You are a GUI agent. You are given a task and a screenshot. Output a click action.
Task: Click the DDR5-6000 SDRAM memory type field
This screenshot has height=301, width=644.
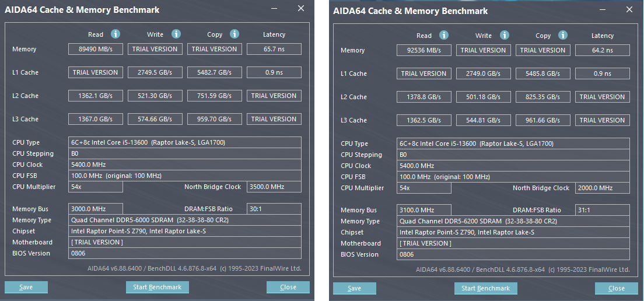(185, 220)
